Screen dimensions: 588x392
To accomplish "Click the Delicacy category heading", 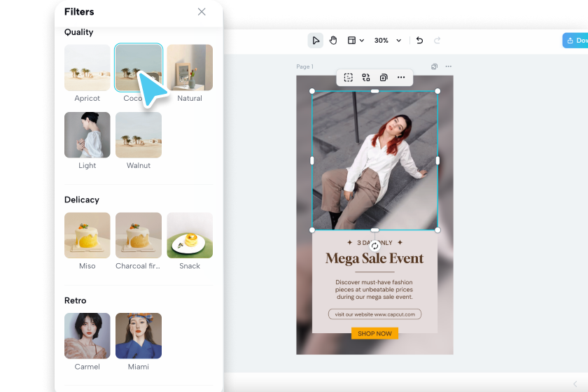I will 82,199.
